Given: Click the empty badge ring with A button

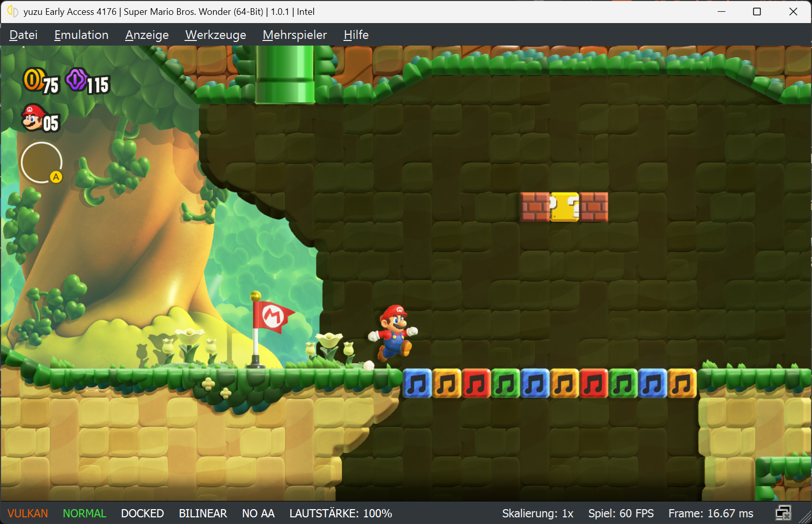Looking at the screenshot, I should coord(42,162).
